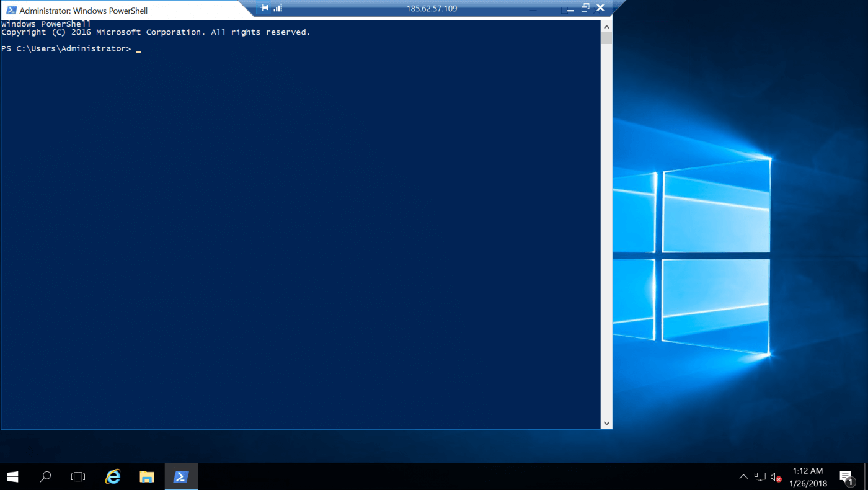Show hidden icons with the tray chevron

coord(743,476)
